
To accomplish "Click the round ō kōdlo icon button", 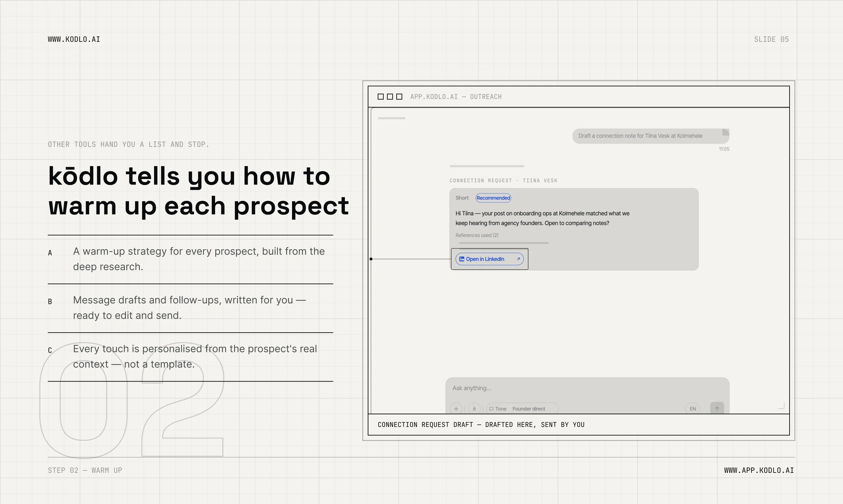I will click(x=474, y=409).
